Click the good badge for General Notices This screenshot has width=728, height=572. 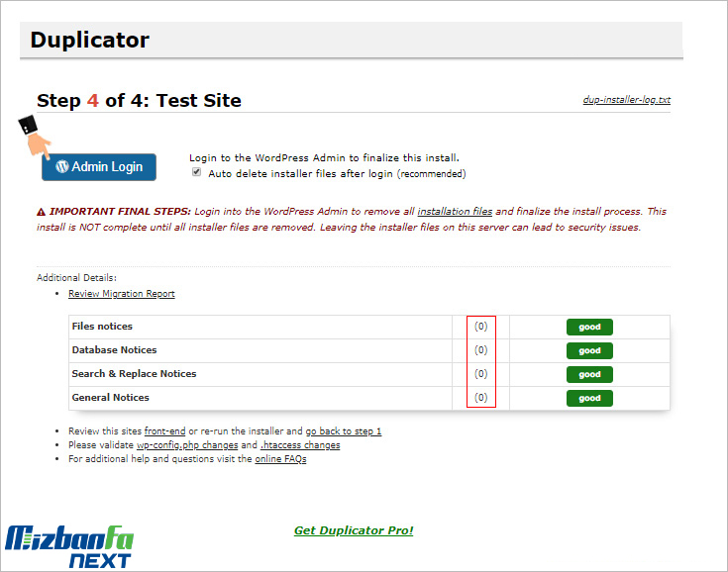click(589, 398)
